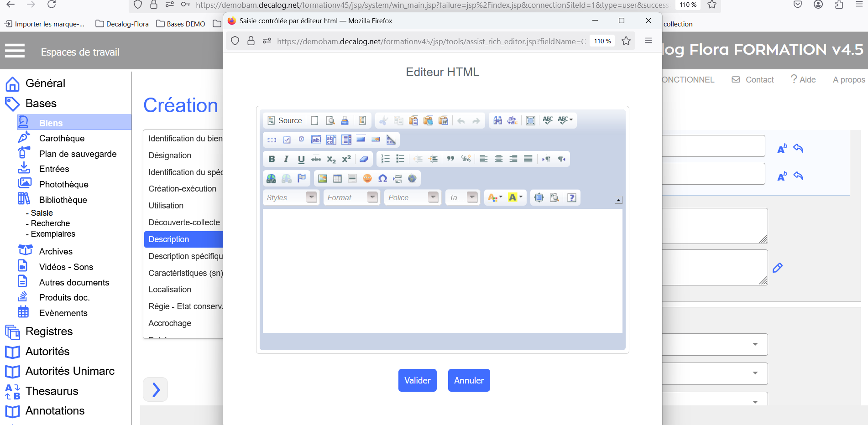Image resolution: width=868 pixels, height=425 pixels.
Task: Open Bibliothèque in the left sidebar
Action: [x=63, y=200]
